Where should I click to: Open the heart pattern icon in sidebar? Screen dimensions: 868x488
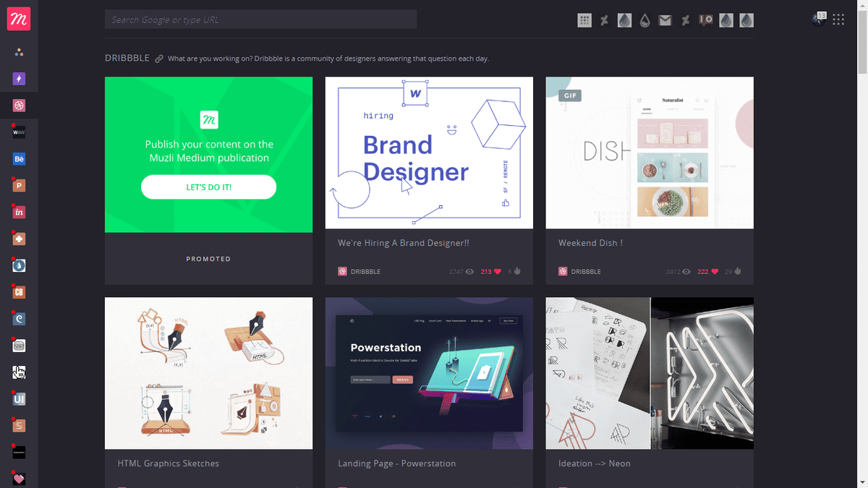[x=19, y=479]
